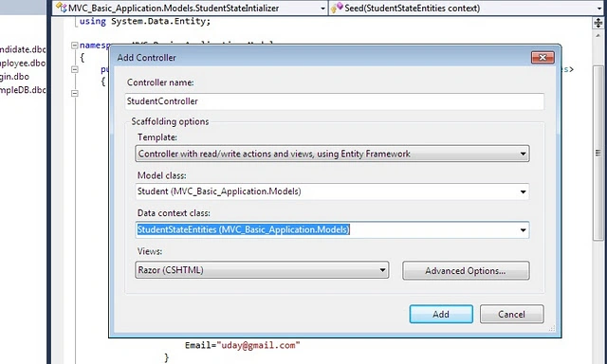The height and width of the screenshot is (364, 607).
Task: Open the Data context class dropdown arrow
Action: click(523, 230)
